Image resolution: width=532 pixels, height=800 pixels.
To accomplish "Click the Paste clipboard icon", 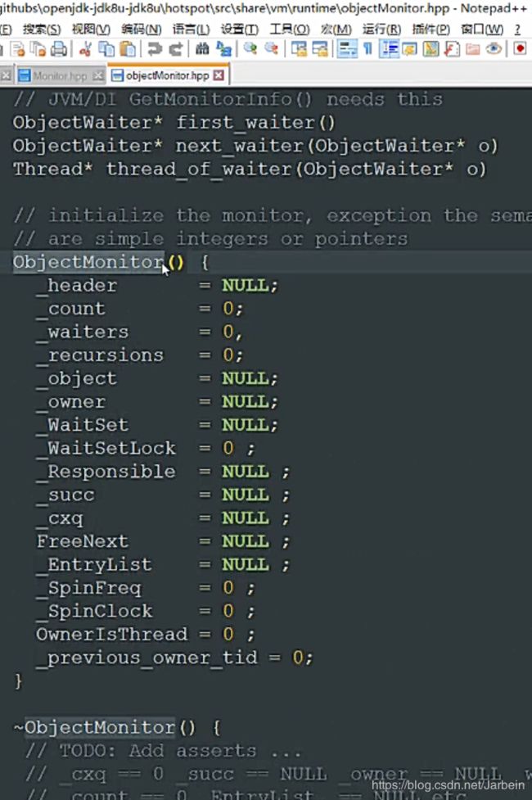I will tap(128, 49).
